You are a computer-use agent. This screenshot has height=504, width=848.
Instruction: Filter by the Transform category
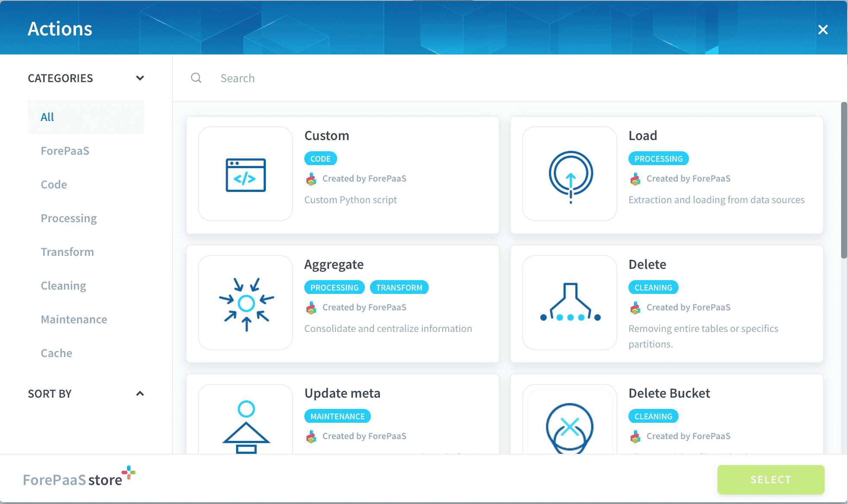(x=67, y=252)
